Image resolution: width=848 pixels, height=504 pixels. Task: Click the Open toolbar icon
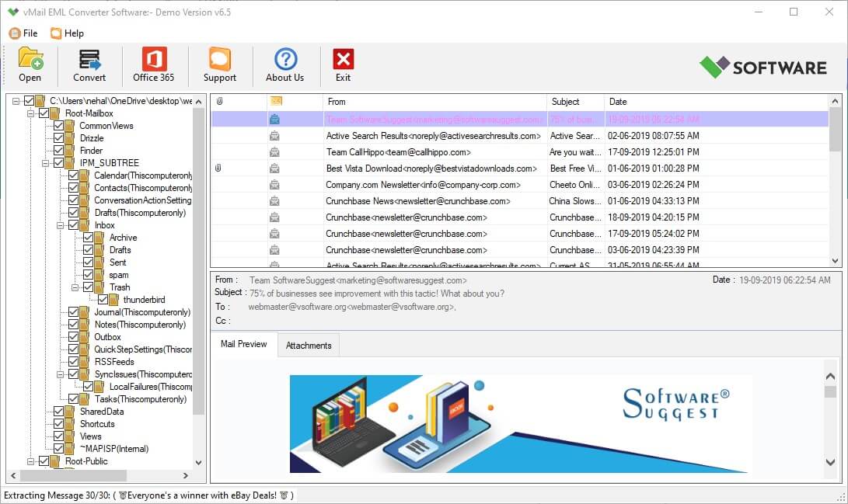click(x=30, y=65)
